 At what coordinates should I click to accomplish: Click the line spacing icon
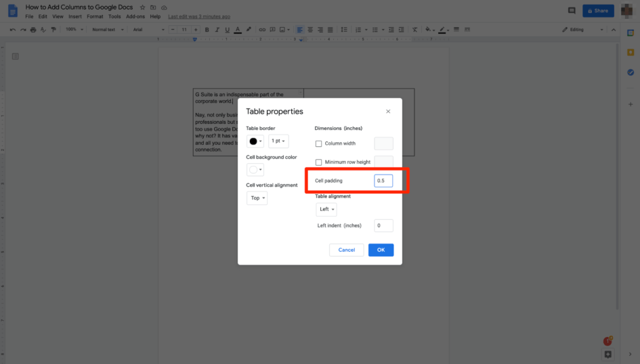[x=344, y=30]
